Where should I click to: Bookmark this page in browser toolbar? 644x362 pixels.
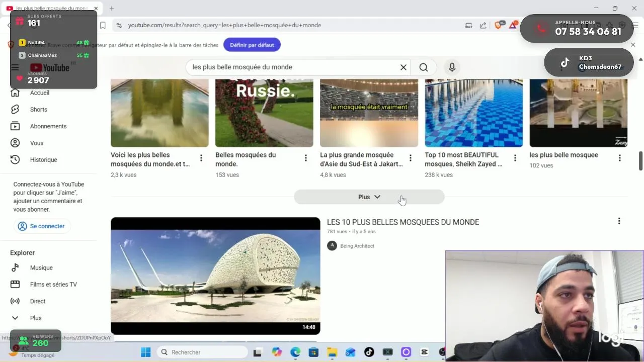[103, 25]
